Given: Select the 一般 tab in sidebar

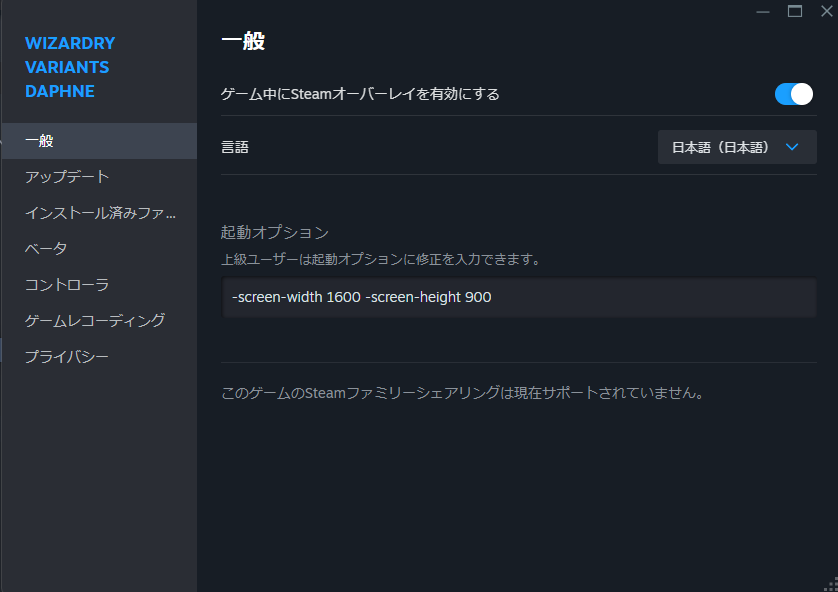Looking at the screenshot, I should pyautogui.click(x=99, y=141).
